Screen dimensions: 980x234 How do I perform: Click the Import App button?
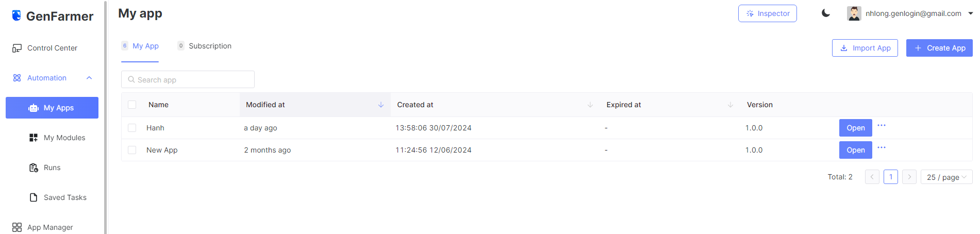[865, 48]
